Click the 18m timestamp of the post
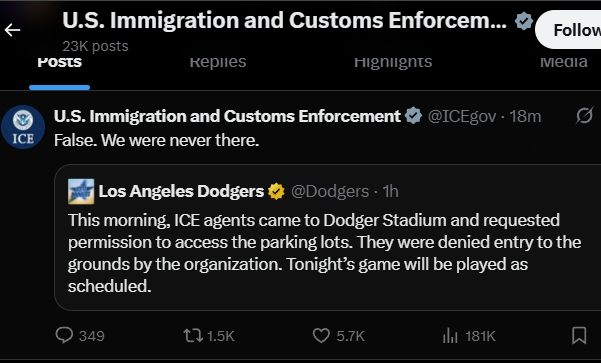The height and width of the screenshot is (363, 601). click(525, 116)
